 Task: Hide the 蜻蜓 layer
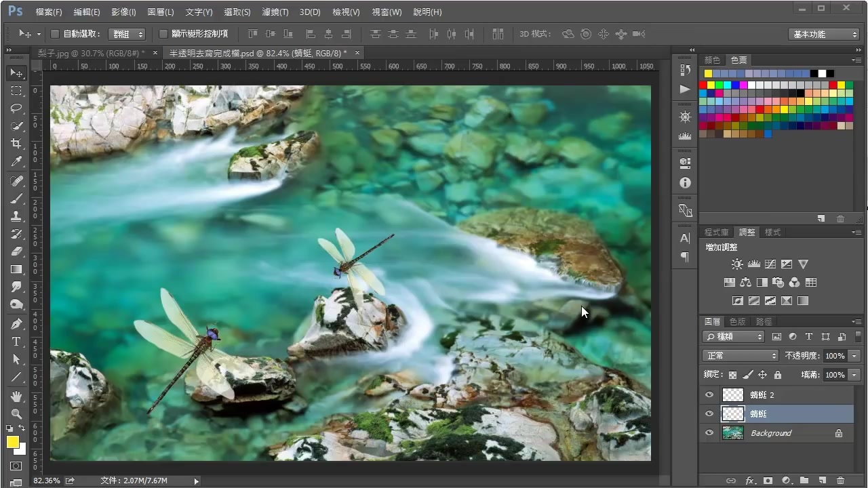click(709, 413)
